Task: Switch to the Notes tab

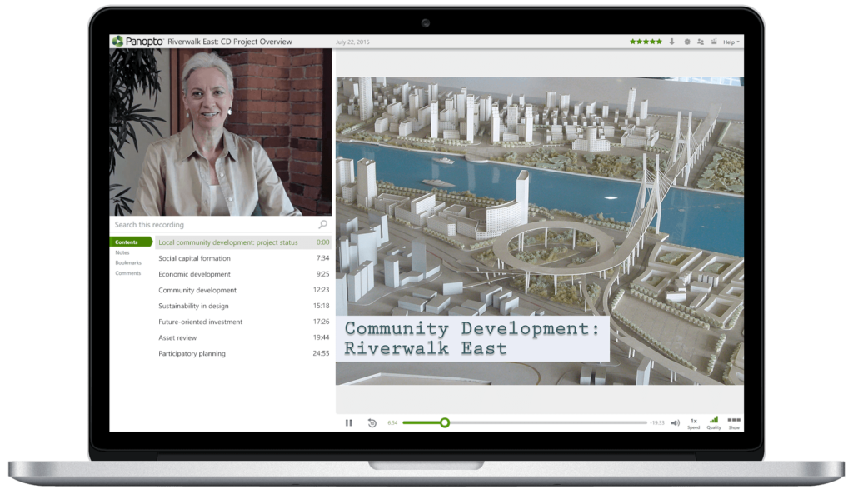Action: pos(122,252)
